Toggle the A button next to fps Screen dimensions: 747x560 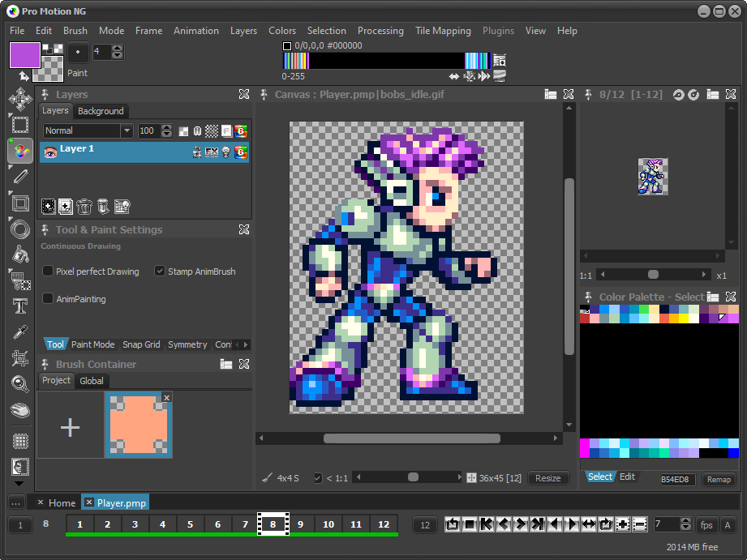[x=727, y=525]
